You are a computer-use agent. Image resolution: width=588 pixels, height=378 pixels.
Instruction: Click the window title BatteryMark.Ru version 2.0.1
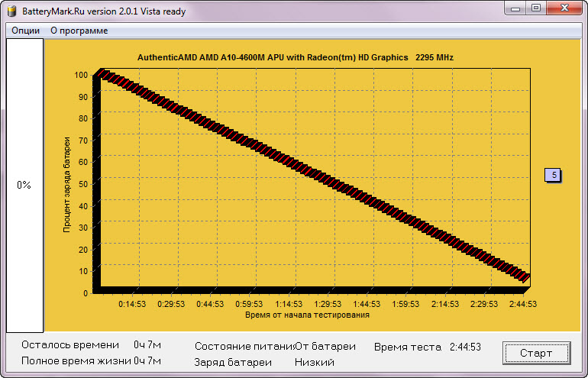(x=104, y=11)
